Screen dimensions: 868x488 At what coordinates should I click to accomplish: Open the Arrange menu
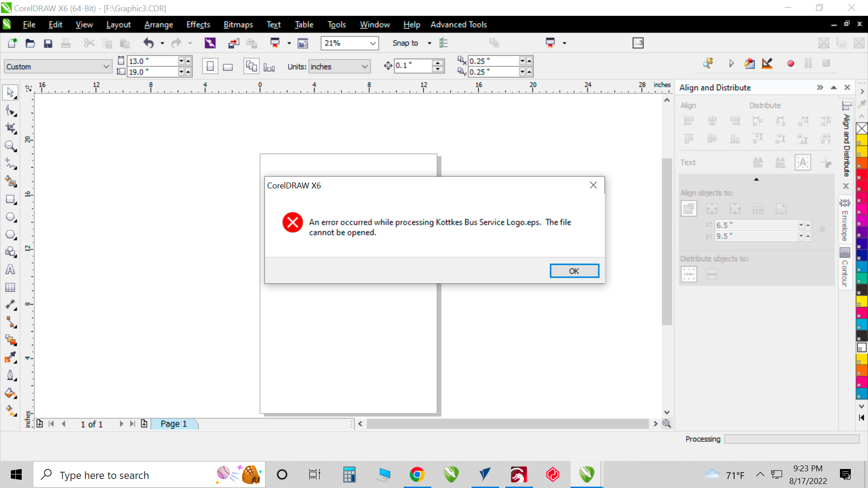click(x=158, y=25)
